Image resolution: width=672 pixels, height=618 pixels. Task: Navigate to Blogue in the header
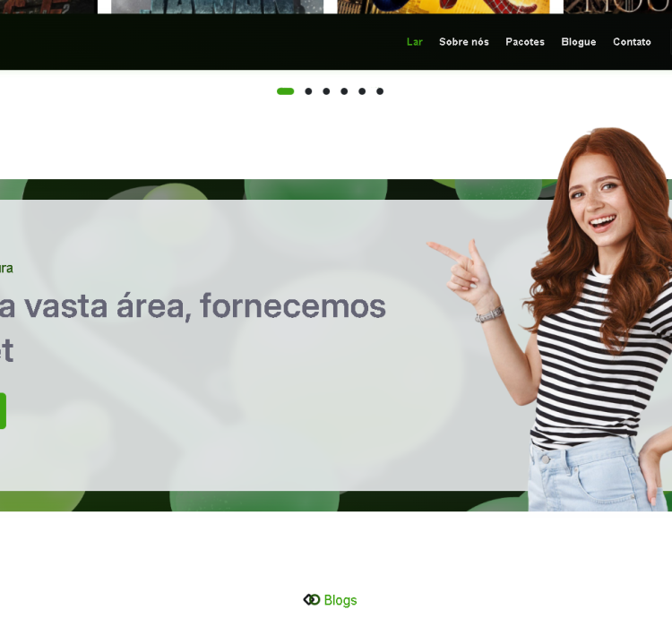coord(578,42)
